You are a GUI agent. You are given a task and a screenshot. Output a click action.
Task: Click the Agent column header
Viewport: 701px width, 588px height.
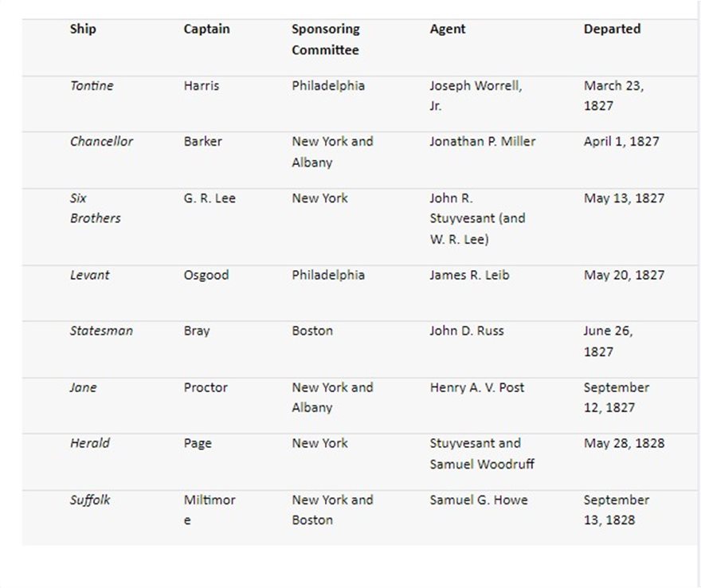point(448,29)
